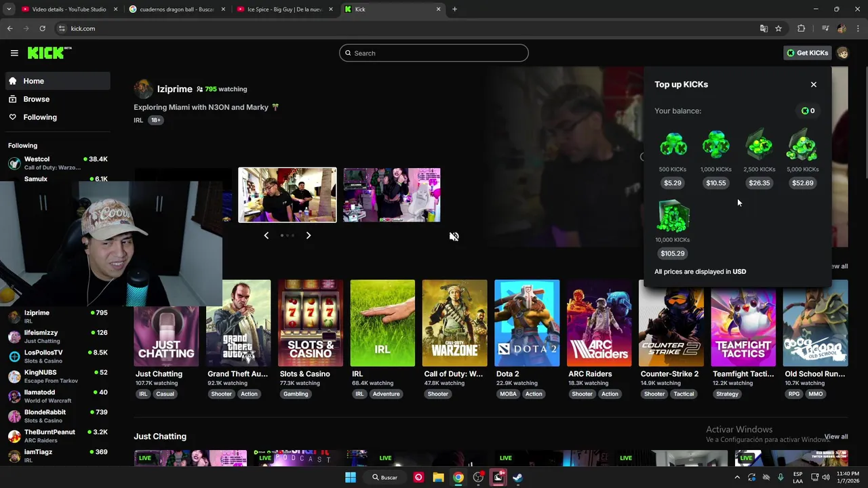Screen dimensions: 868x488
Task: Click the MOBA tag under Dota 2
Action: (508, 394)
